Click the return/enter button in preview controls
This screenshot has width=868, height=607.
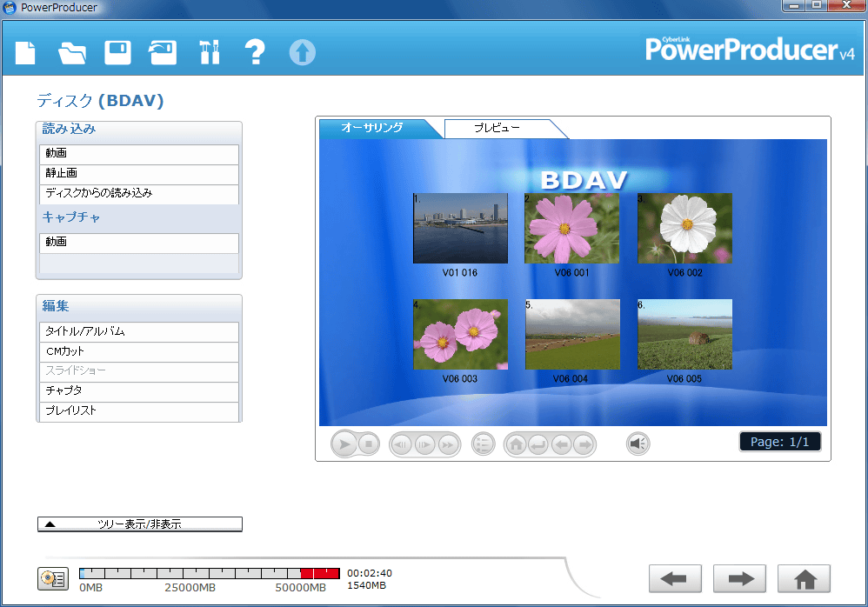click(x=538, y=444)
